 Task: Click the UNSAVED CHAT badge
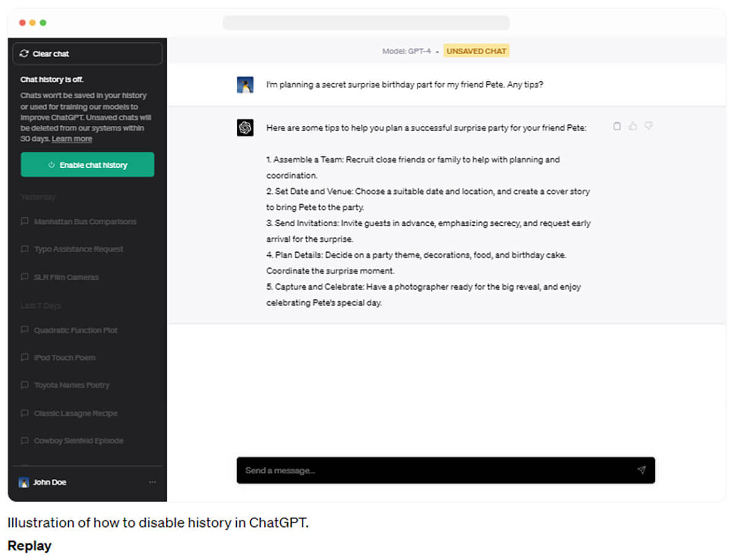coord(477,51)
